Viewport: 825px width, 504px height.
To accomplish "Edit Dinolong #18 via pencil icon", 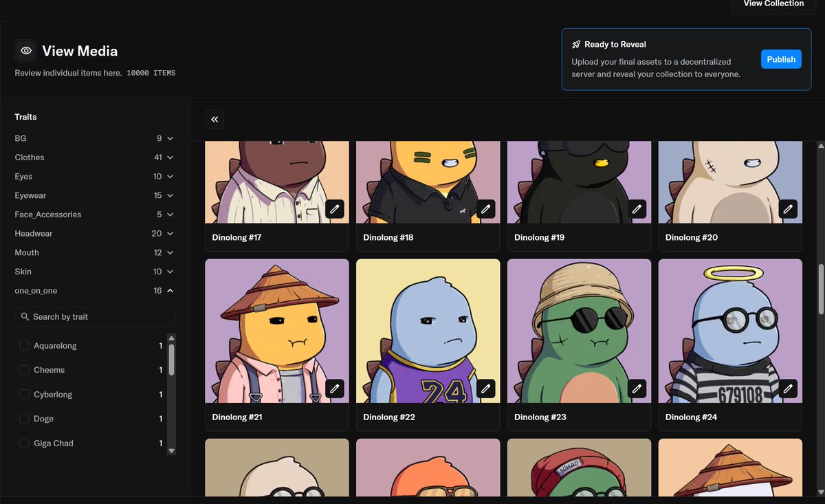I will pos(486,208).
